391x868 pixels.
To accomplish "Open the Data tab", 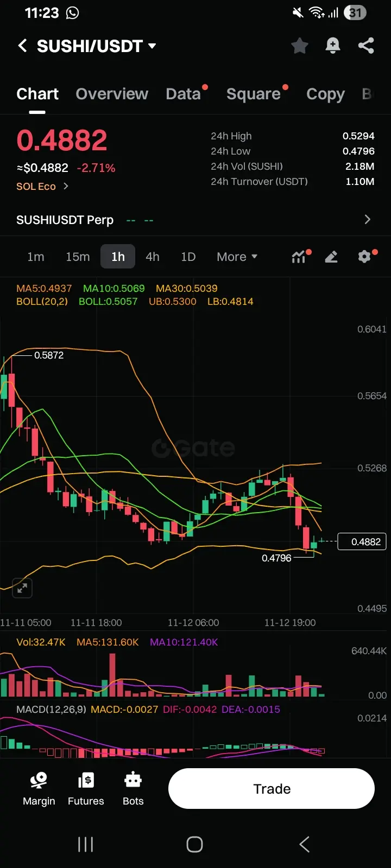I will [x=184, y=94].
